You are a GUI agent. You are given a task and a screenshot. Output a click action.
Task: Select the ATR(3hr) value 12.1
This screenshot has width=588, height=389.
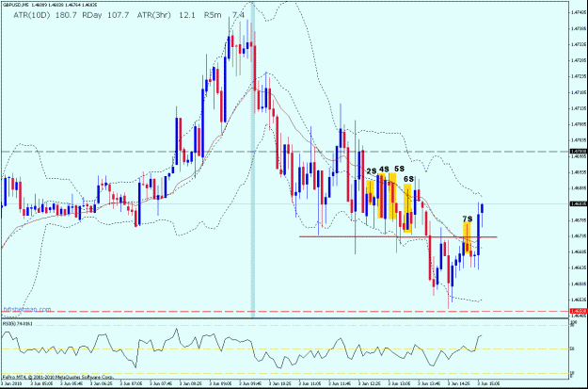[187, 15]
